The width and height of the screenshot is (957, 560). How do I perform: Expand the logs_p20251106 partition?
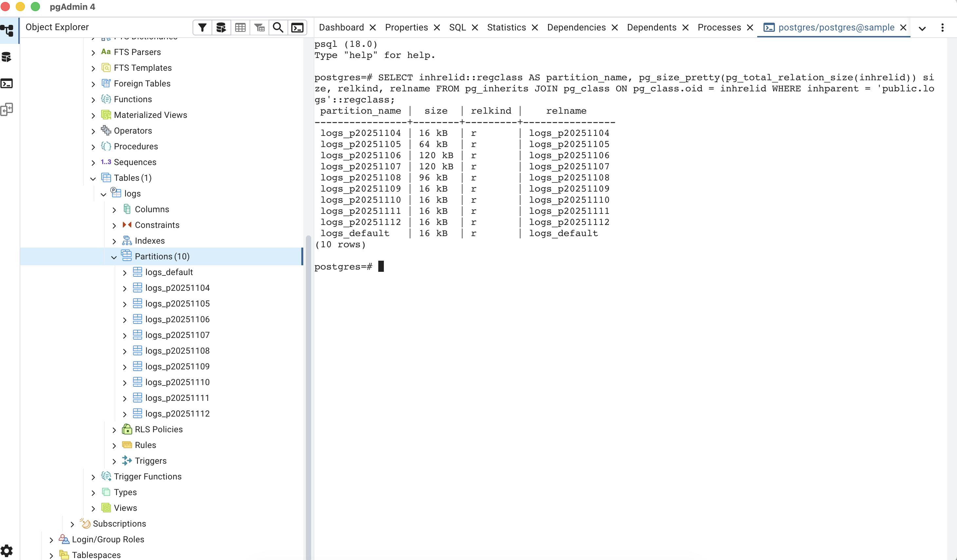click(x=124, y=320)
